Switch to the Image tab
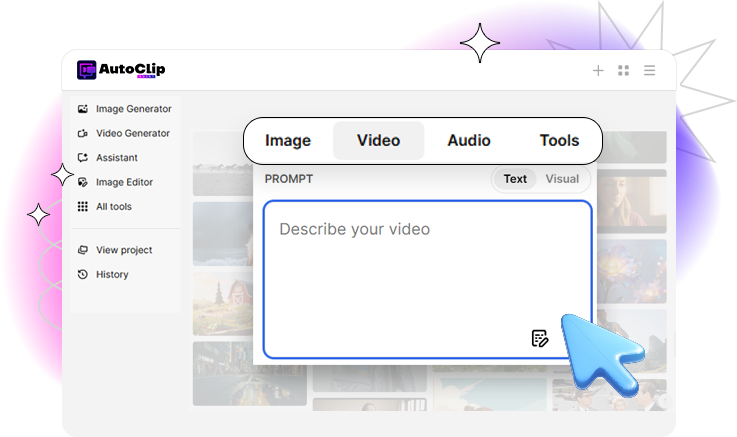Viewport: 737px width, 437px height. pyautogui.click(x=288, y=141)
